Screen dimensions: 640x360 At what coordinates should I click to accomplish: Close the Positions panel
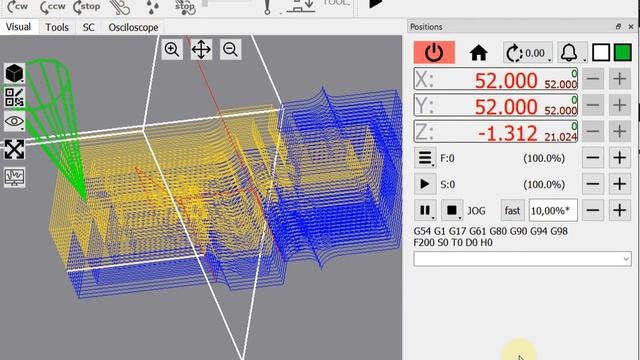point(631,27)
